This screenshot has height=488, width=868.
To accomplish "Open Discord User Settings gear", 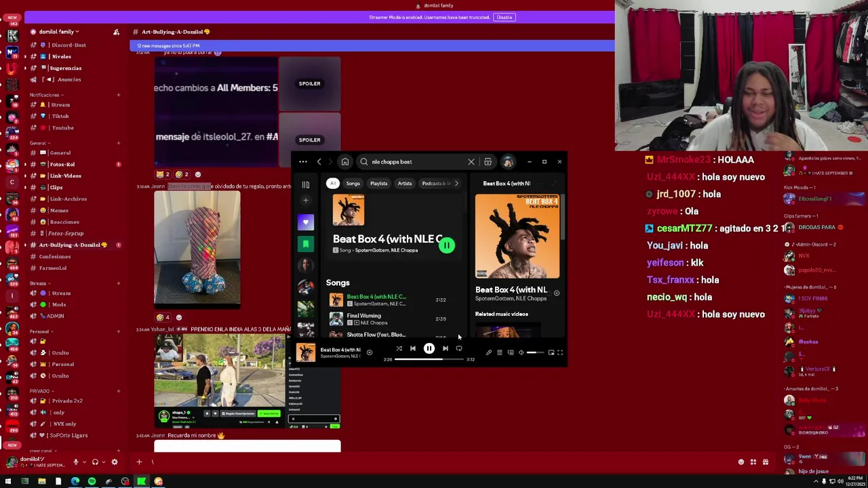I will point(115,462).
